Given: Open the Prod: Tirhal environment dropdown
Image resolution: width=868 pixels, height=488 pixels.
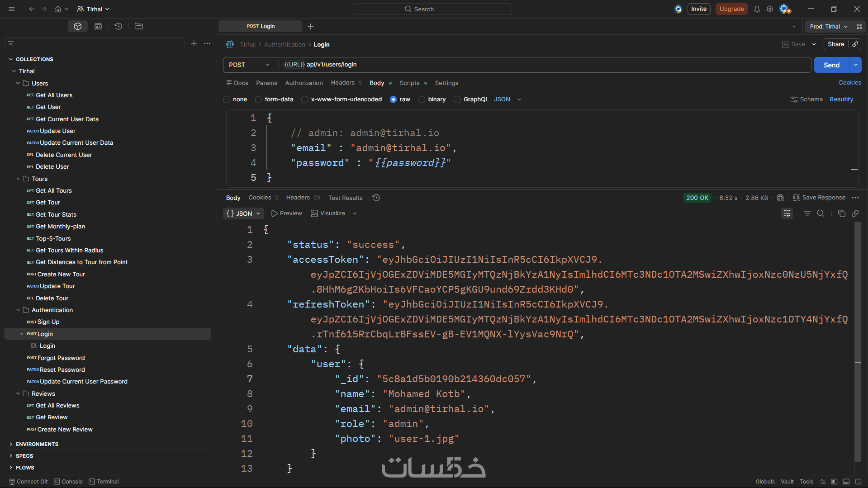Looking at the screenshot, I should click(x=829, y=27).
